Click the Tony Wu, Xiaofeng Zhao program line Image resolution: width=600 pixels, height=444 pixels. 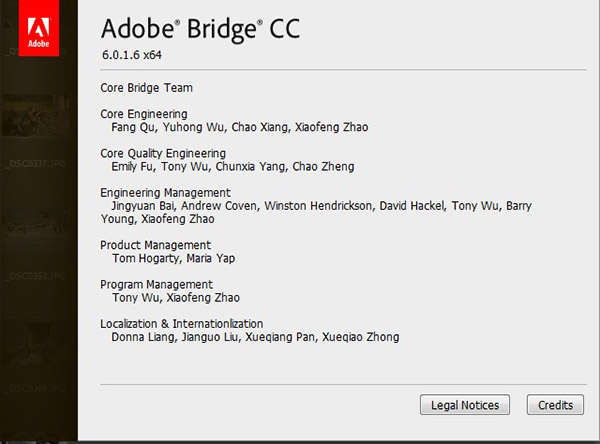pos(175,297)
